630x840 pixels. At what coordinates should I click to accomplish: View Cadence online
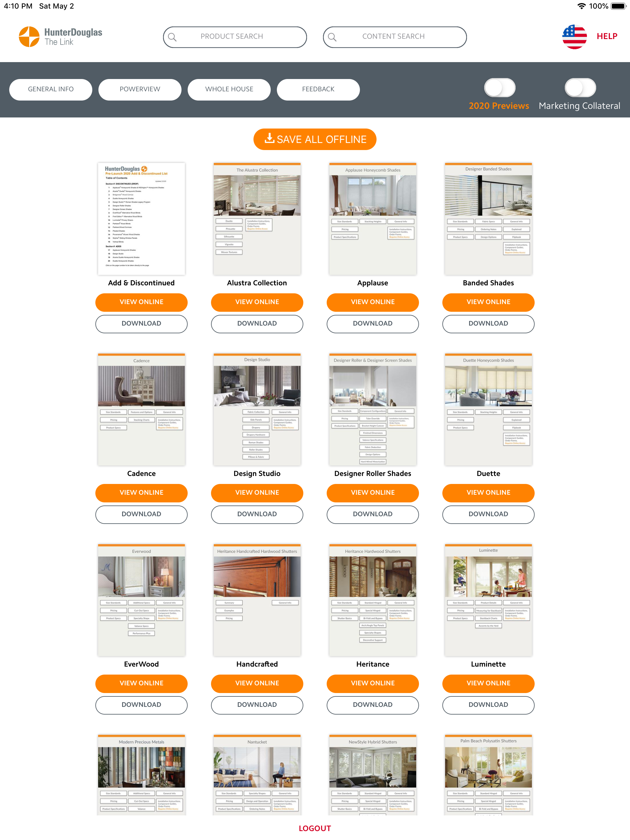coord(142,493)
